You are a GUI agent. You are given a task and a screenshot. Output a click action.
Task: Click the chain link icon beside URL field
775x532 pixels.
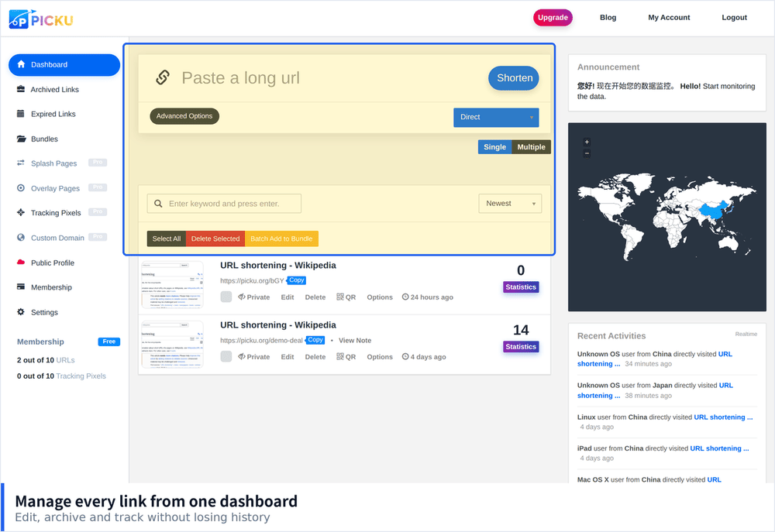pyautogui.click(x=163, y=77)
